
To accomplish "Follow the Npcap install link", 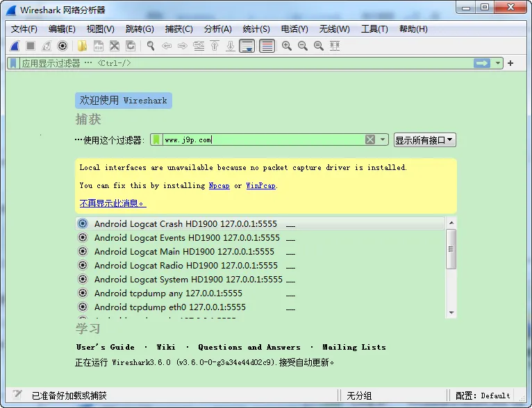I will click(219, 186).
